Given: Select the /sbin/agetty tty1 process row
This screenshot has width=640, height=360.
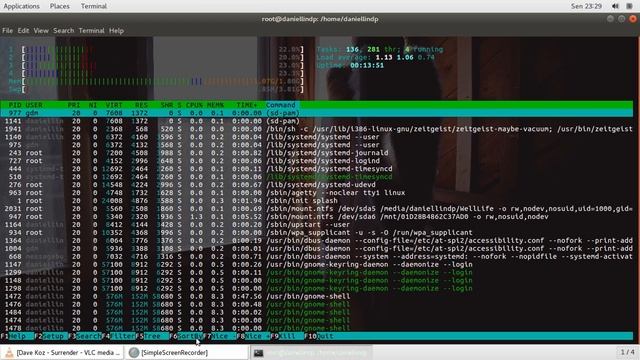Looking at the screenshot, I should pos(317,193).
